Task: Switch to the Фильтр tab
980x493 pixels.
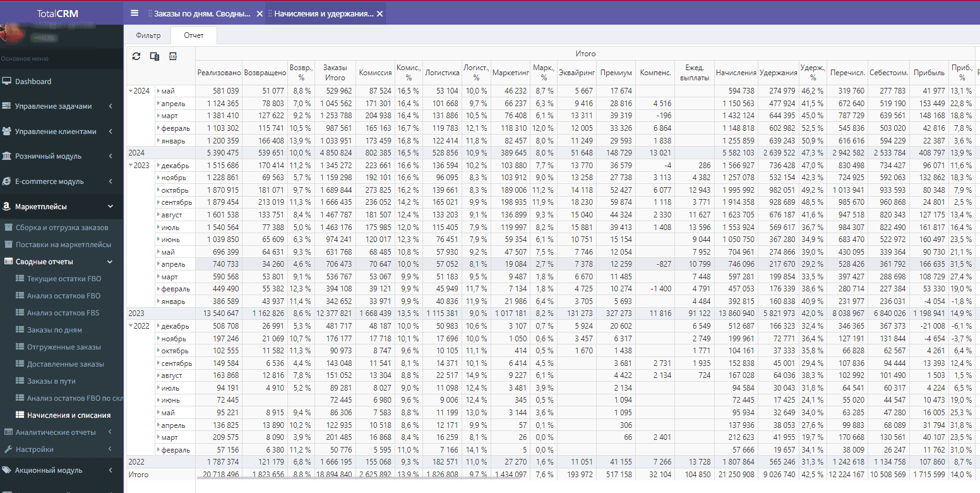Action: click(148, 35)
